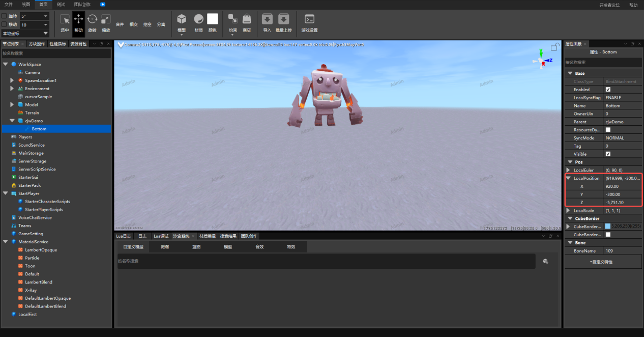Select the LocalFirst node
This screenshot has height=337, width=644.
27,314
